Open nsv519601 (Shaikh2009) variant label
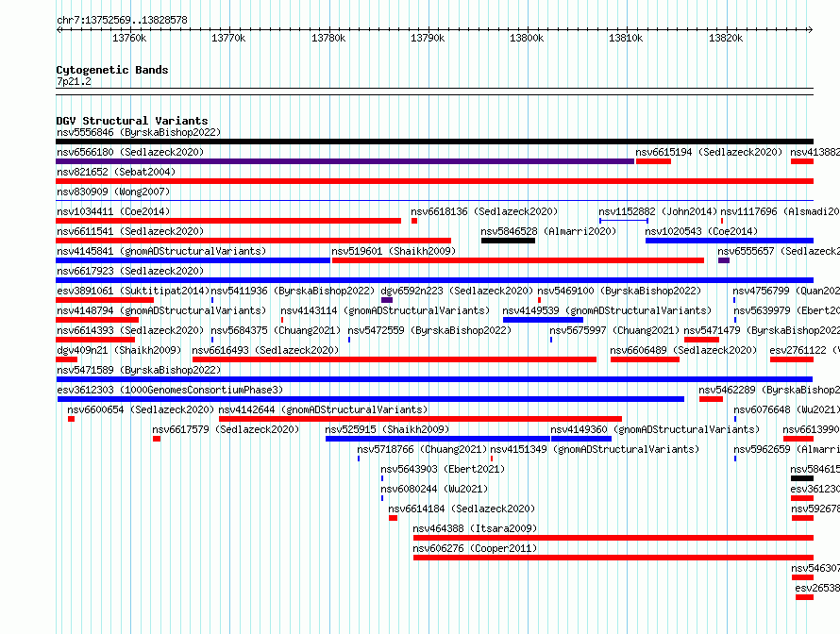840x634 pixels. coord(394,251)
